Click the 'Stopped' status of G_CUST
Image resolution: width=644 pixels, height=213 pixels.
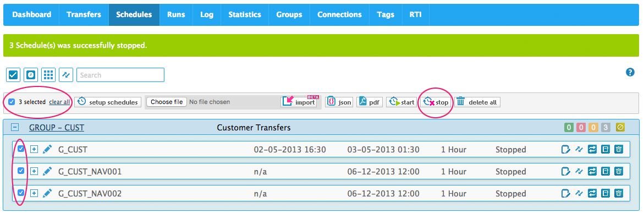point(510,150)
